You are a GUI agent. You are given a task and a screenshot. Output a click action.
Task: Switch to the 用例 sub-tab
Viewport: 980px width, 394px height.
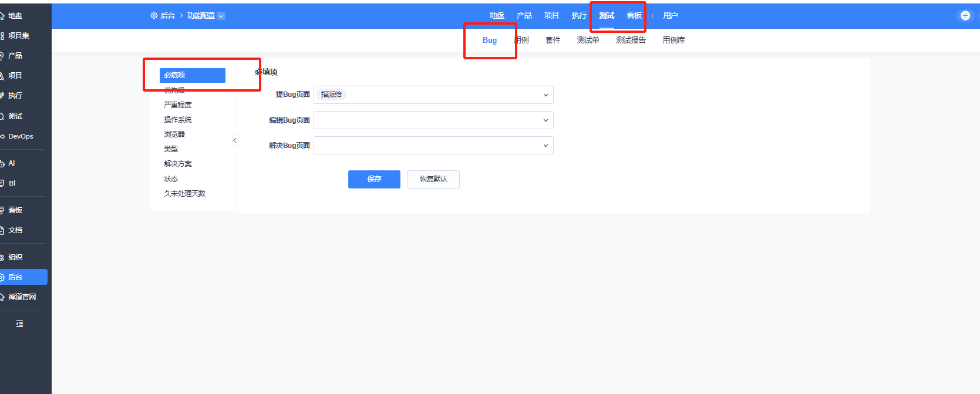pyautogui.click(x=521, y=41)
